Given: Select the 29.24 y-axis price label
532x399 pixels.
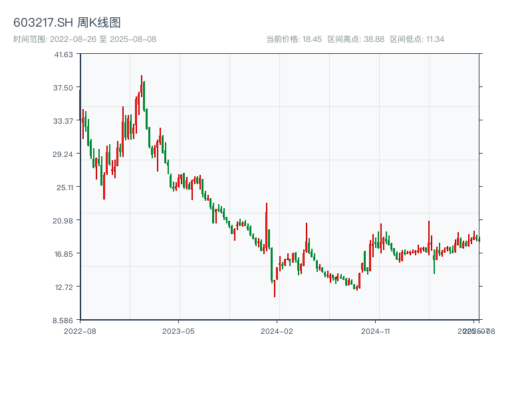Looking at the screenshot, I should [x=64, y=154].
